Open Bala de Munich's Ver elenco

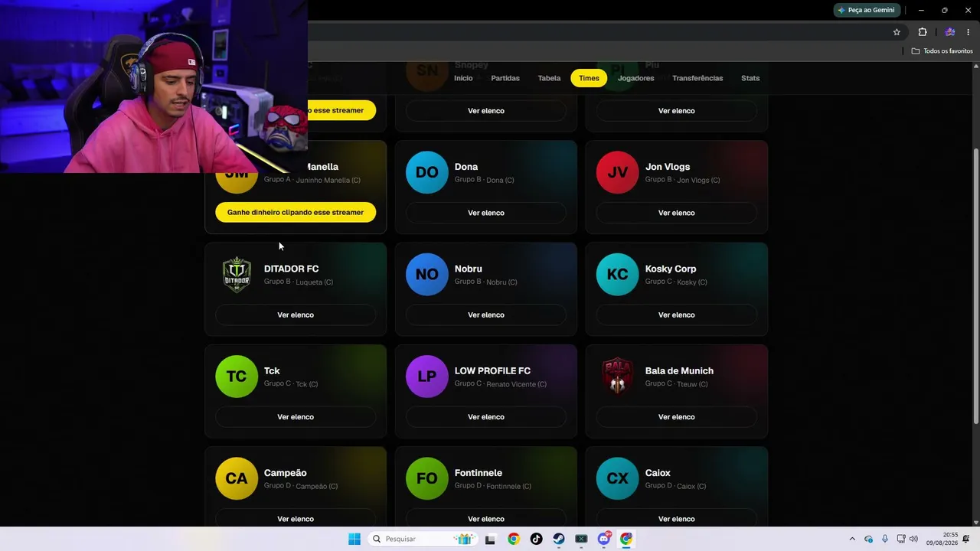(677, 417)
